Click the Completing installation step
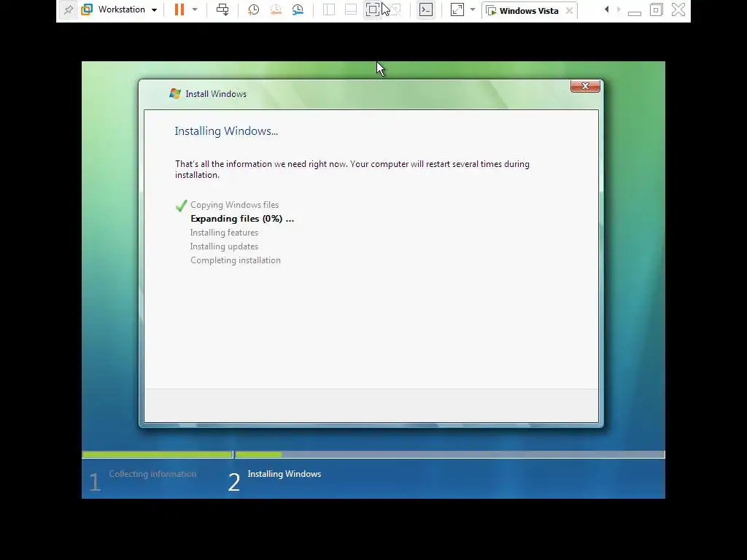The width and height of the screenshot is (747, 560). (x=236, y=260)
